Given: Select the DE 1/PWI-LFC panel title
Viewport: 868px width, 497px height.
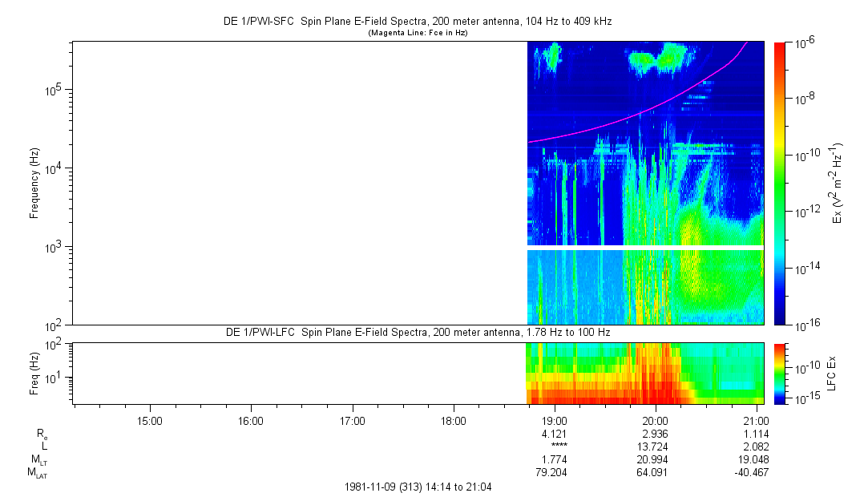Looking at the screenshot, I should point(417,333).
